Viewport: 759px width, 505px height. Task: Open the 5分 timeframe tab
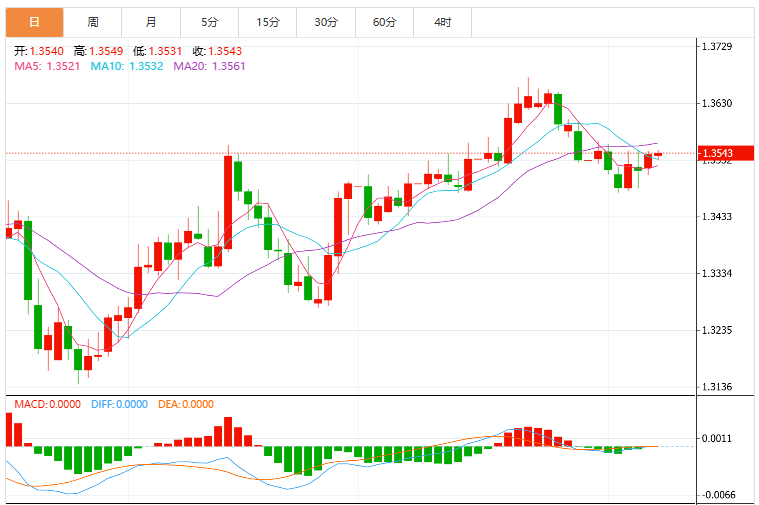coord(210,22)
